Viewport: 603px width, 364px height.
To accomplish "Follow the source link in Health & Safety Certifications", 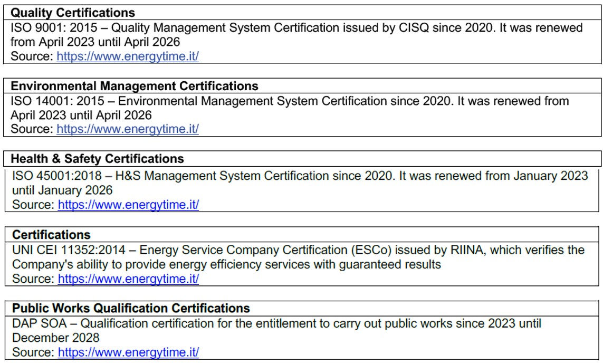I will pyautogui.click(x=128, y=205).
